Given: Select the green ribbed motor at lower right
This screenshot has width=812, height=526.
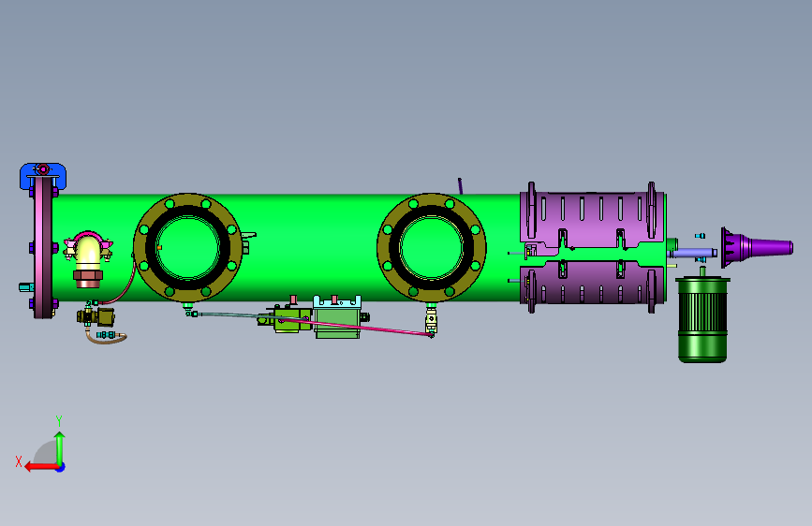Looking at the screenshot, I should [702, 319].
